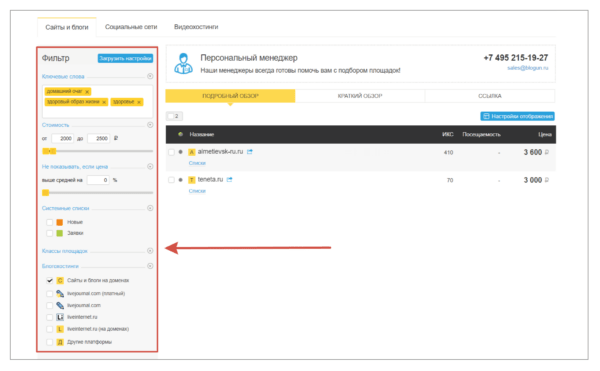Click the maximum price «до» input field
The width and height of the screenshot is (600, 371).
click(99, 138)
